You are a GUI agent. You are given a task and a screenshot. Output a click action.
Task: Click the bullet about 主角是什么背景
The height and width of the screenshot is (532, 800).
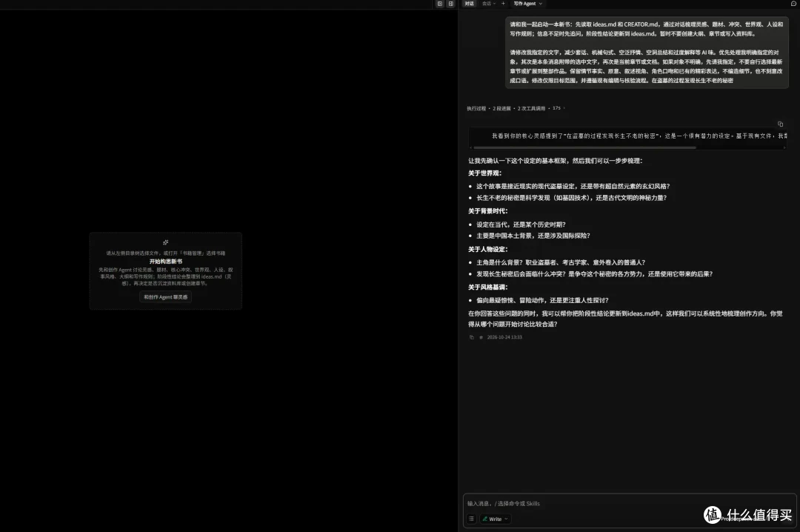tap(561, 262)
